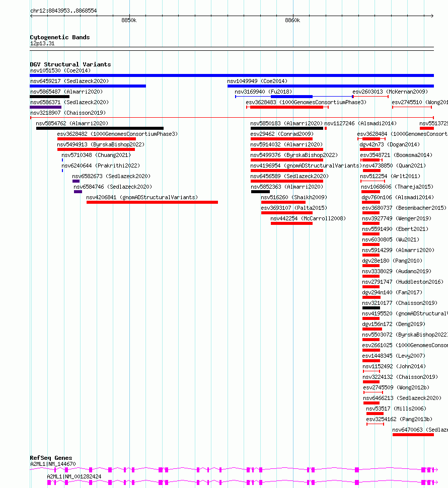Click nsv5854762 (Almarri2020) label
This screenshot has height=488, width=448.
point(72,124)
